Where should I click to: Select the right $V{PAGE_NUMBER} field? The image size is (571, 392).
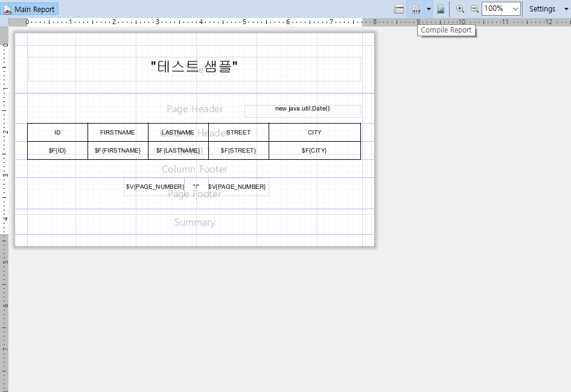238,187
